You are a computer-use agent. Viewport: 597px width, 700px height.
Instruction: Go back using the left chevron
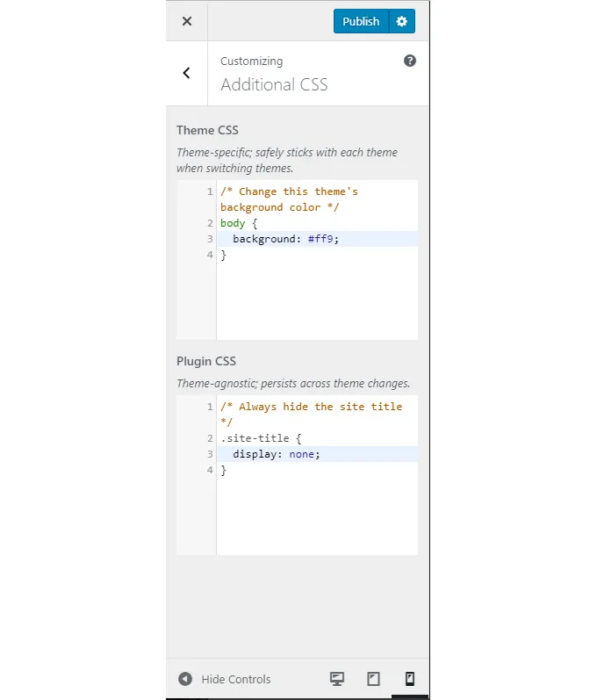186,74
